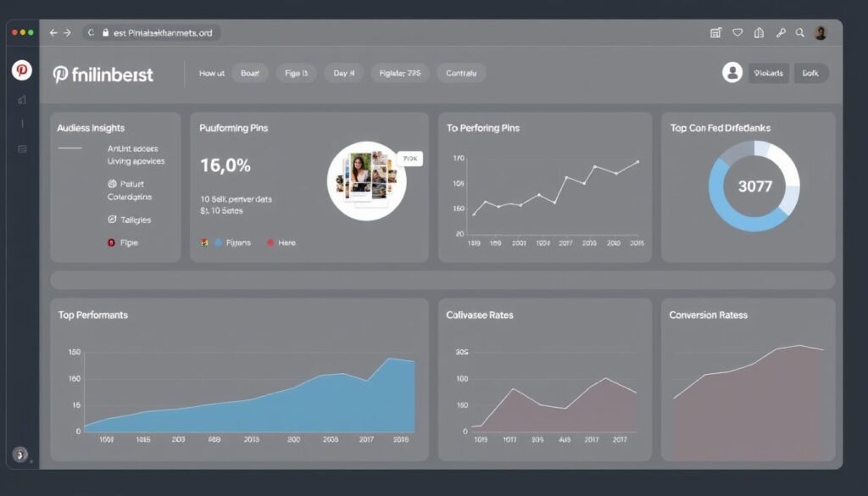
Task: Toggle the blue legend marker under Puforming Pins
Action: click(x=219, y=242)
